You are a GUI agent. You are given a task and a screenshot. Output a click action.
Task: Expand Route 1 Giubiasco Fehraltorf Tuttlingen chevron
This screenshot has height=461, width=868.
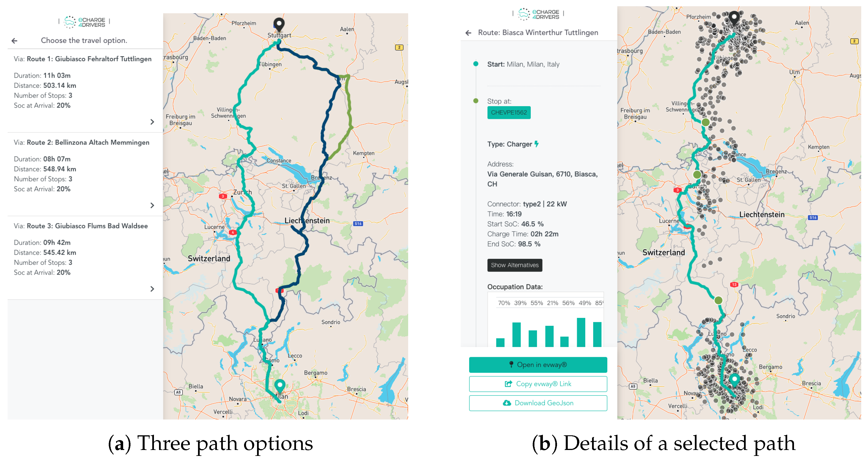click(x=152, y=122)
